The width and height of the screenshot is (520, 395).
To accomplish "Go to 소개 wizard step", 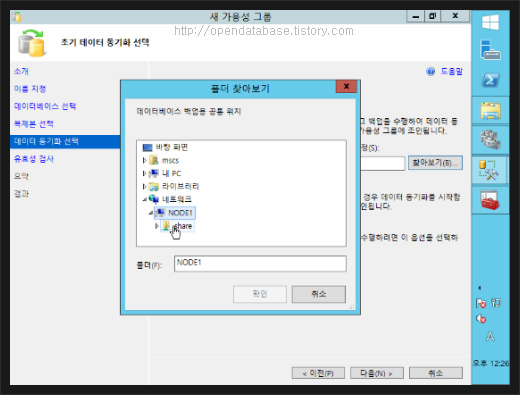I will (x=21, y=71).
